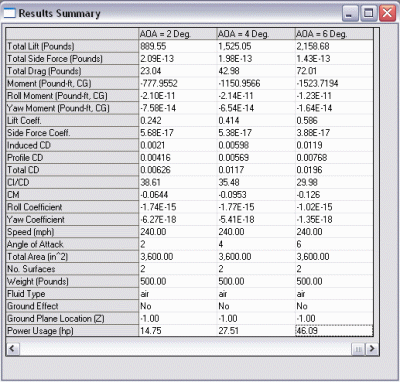Click the Moment value -1150.9566
Viewport: 400px width, 382px height.
(256, 83)
